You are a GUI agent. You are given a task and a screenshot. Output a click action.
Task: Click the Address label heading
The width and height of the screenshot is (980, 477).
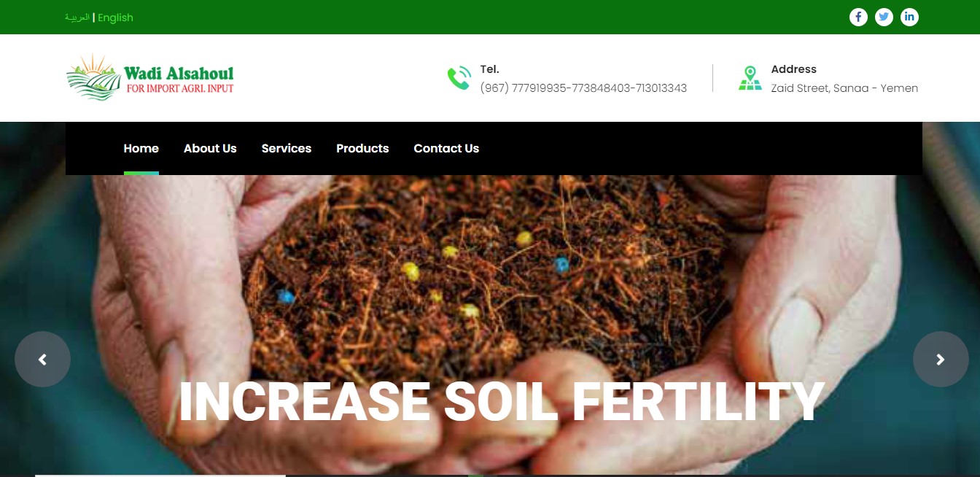point(793,69)
